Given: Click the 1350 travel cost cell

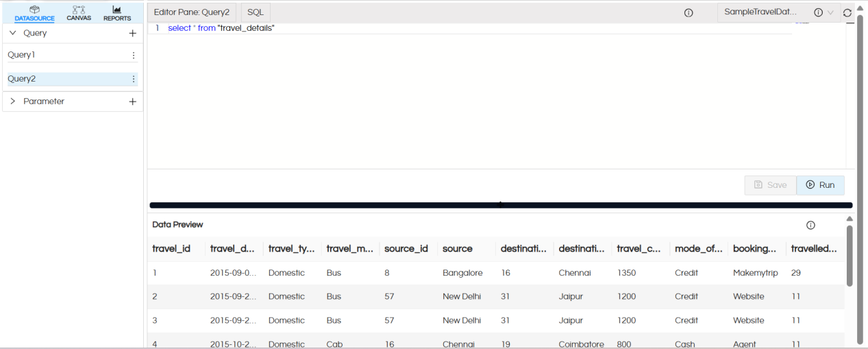Looking at the screenshot, I should click(626, 273).
